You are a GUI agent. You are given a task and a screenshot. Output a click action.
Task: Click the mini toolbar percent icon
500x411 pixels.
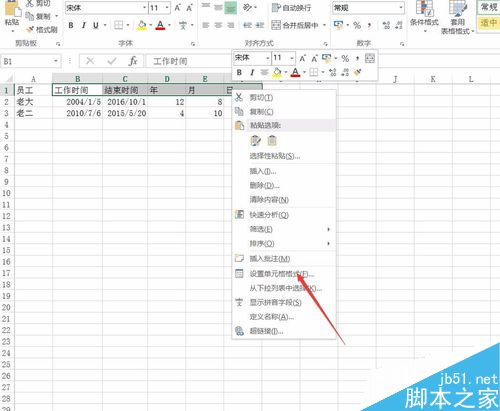pyautogui.click(x=345, y=59)
